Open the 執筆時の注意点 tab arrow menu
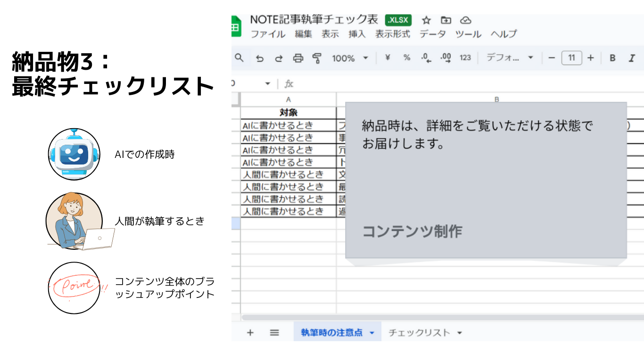 372,333
